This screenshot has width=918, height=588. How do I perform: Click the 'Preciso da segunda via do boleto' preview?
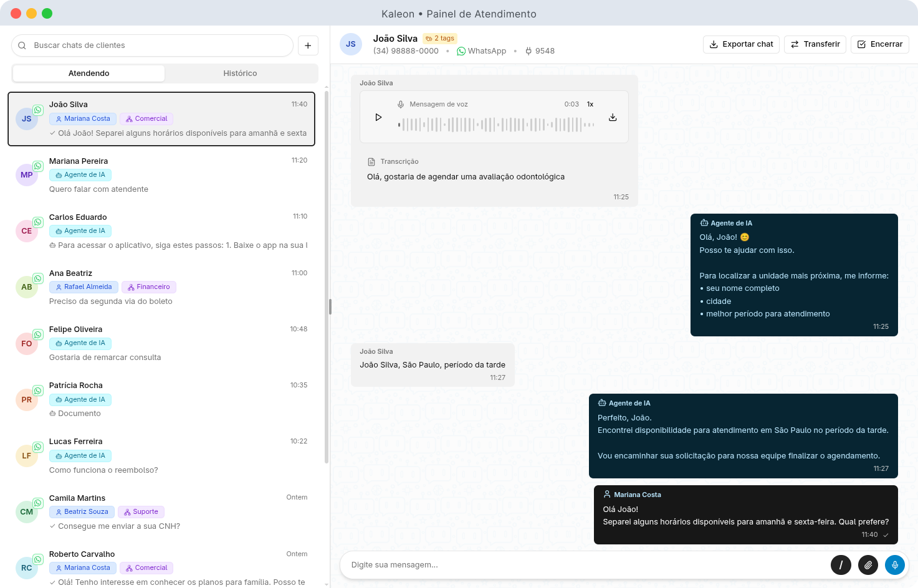[111, 301]
